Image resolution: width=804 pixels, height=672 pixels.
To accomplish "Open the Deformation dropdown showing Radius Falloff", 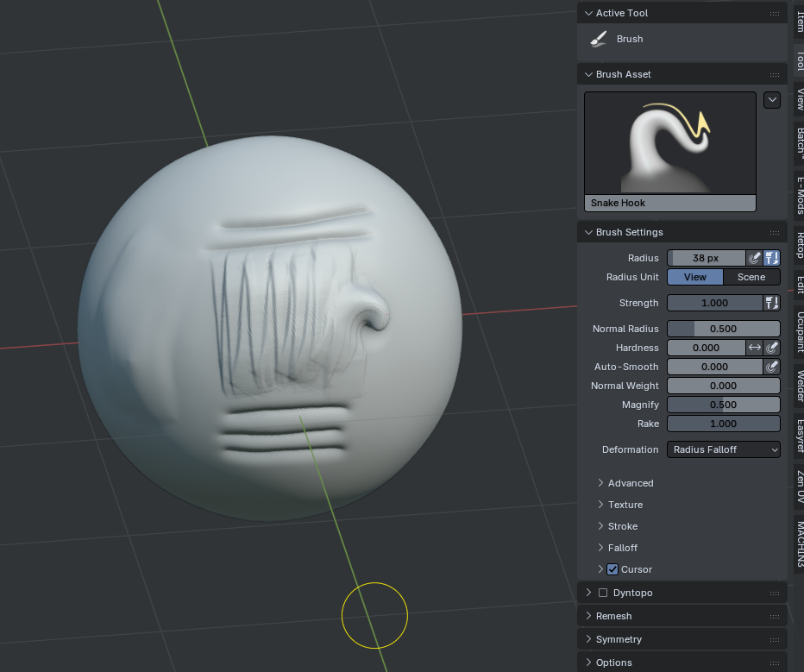I will pyautogui.click(x=724, y=449).
